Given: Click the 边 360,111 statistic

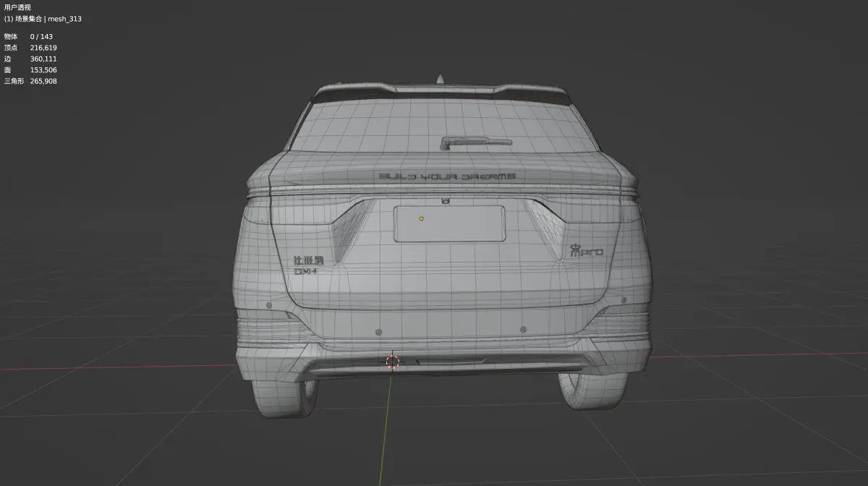Looking at the screenshot, I should (30, 59).
